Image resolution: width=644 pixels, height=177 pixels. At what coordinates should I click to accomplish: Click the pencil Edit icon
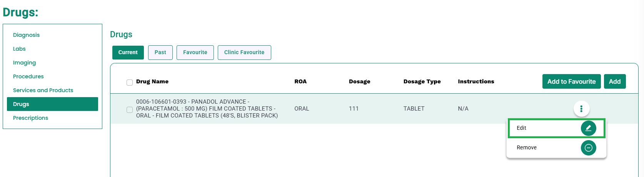pos(588,128)
